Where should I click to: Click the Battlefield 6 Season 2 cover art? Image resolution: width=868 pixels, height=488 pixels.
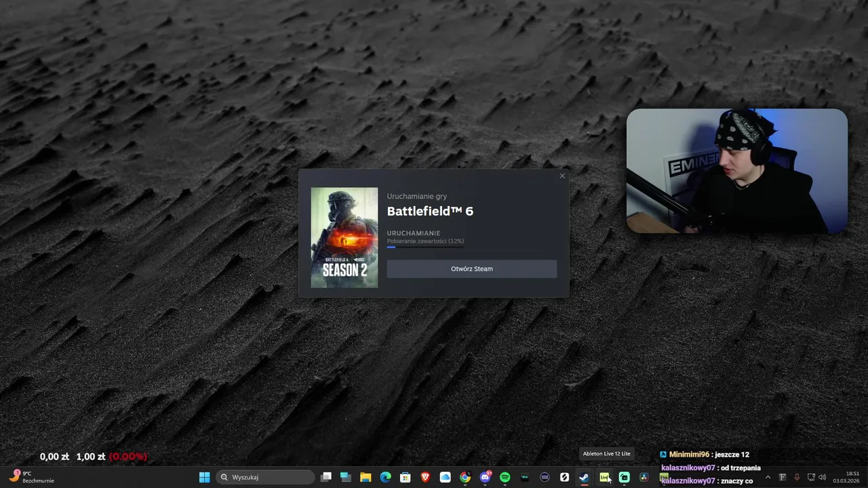[x=344, y=238]
